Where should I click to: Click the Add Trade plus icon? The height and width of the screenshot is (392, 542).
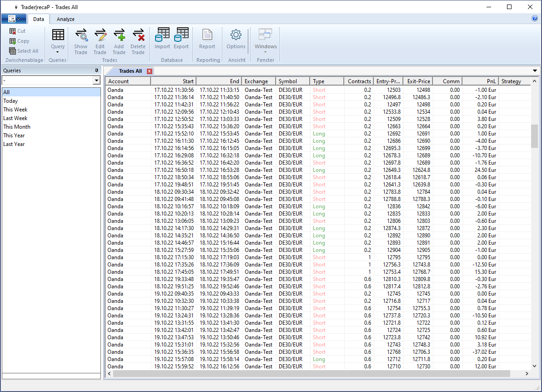click(119, 35)
